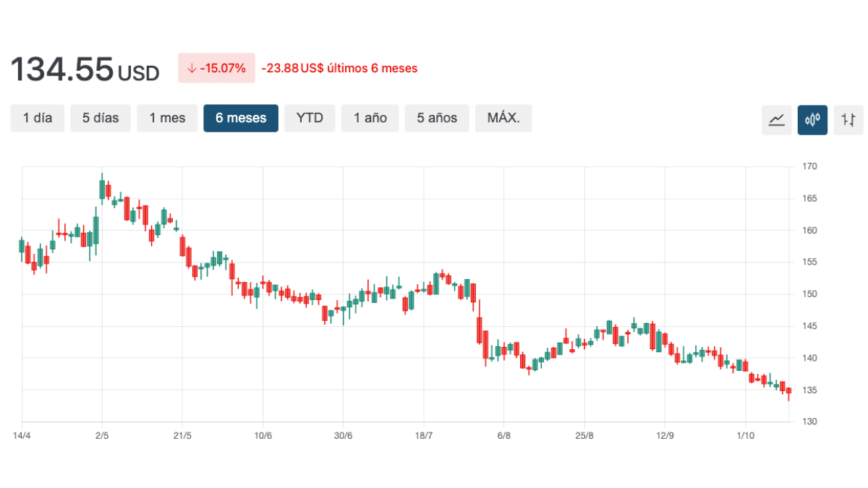Click the last red candle at far right
Viewport: 868px width, 488px height.
tap(788, 391)
